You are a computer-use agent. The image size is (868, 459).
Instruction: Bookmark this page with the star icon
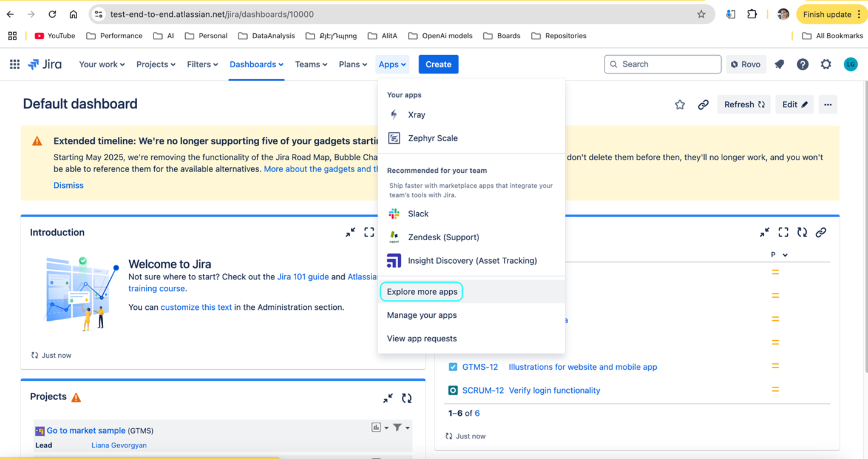pyautogui.click(x=701, y=14)
